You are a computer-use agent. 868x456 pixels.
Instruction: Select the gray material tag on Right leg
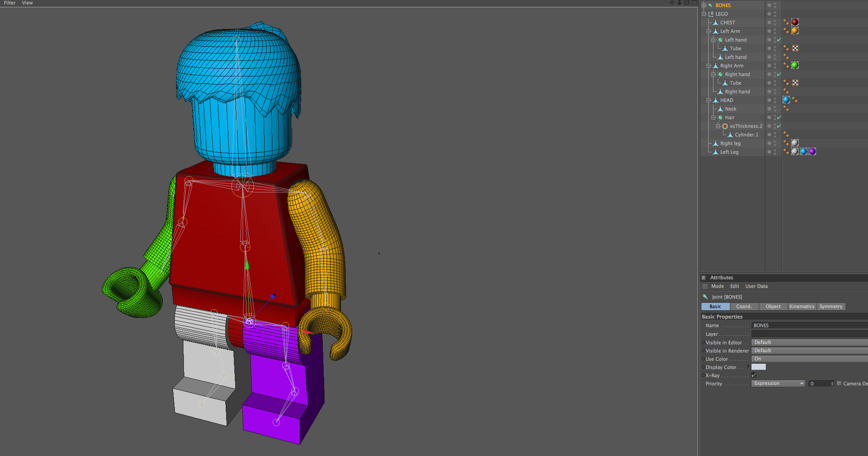795,143
